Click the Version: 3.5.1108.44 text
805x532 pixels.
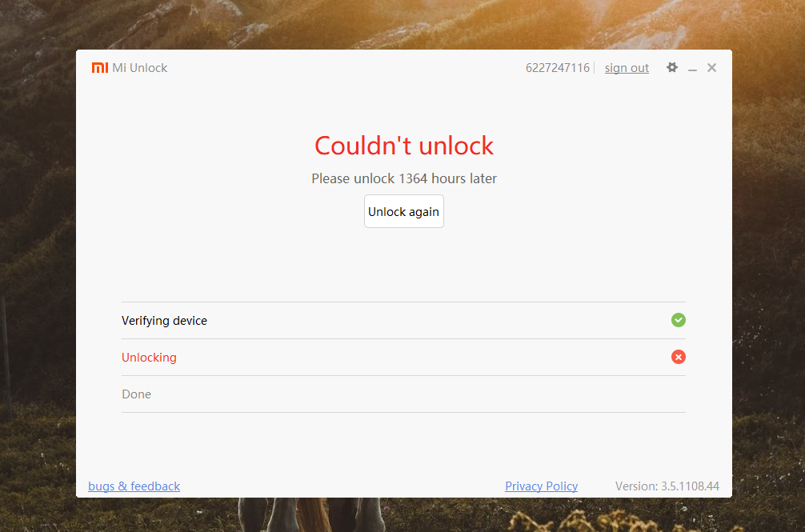pos(667,486)
